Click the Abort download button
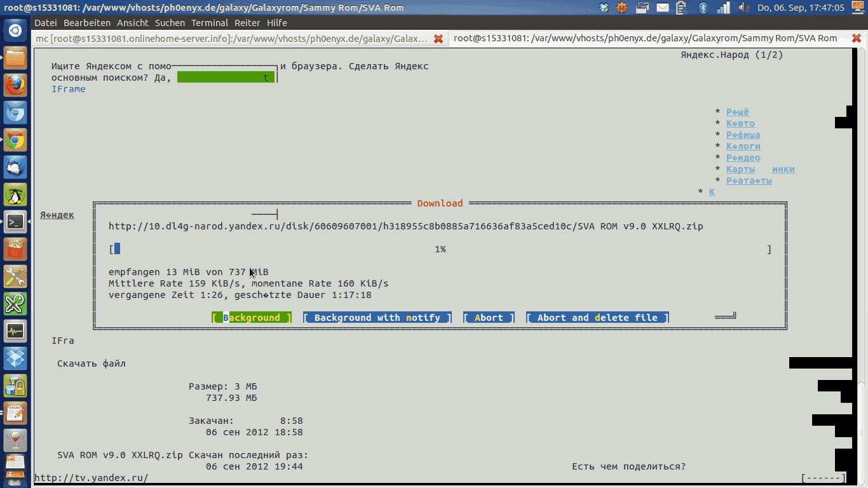 tap(489, 318)
